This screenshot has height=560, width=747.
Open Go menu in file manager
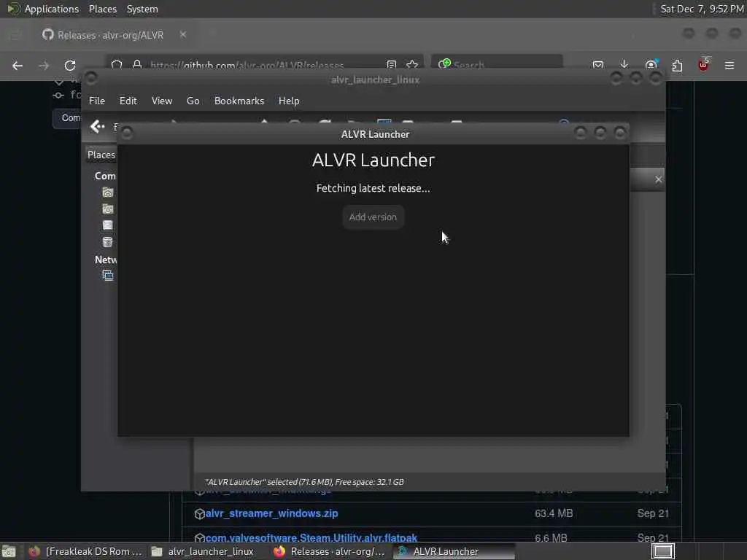[x=193, y=101]
